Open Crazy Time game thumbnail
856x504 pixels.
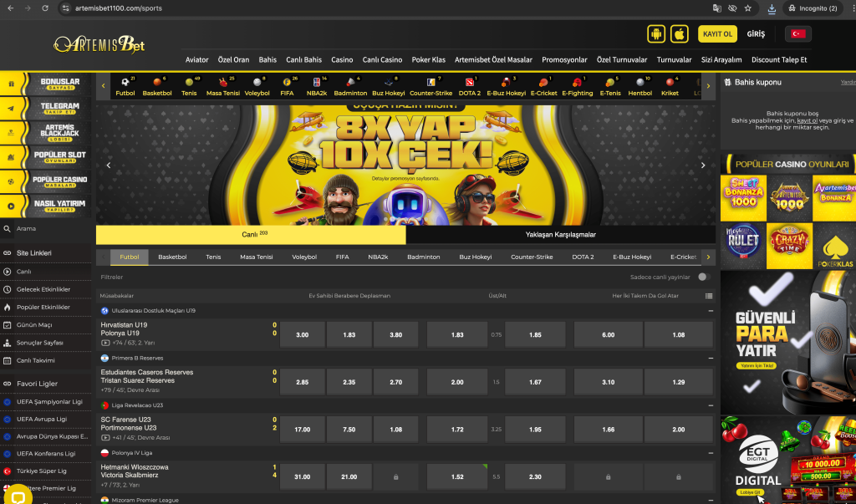789,245
